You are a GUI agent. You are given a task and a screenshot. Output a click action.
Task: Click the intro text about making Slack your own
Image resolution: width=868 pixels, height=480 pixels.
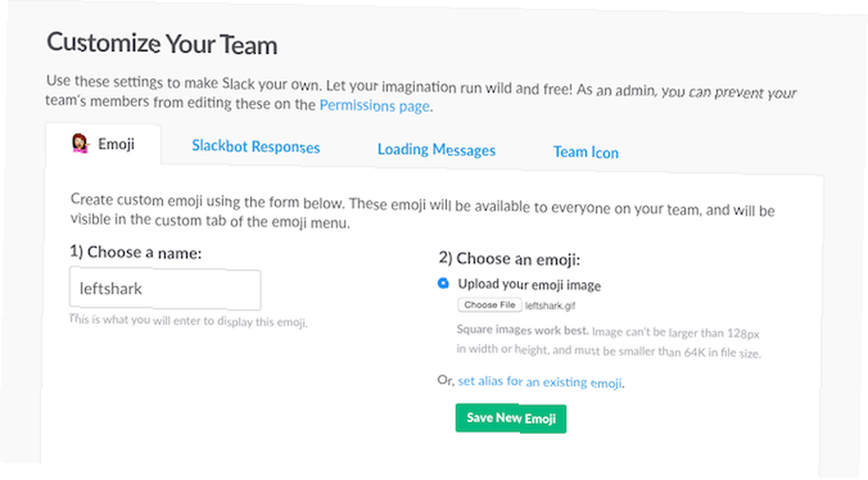tap(421, 94)
